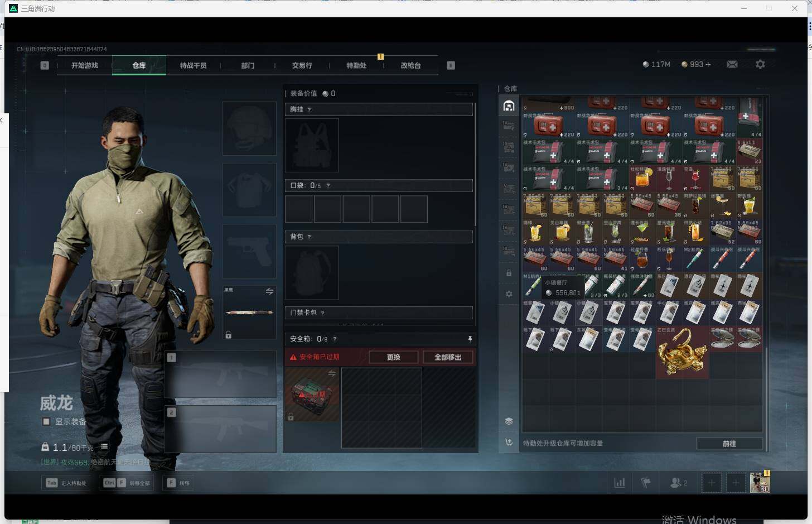Screen dimensions: 812x524
Task: Click the help question mark next to 门禁卡包
Action: pyautogui.click(x=322, y=313)
